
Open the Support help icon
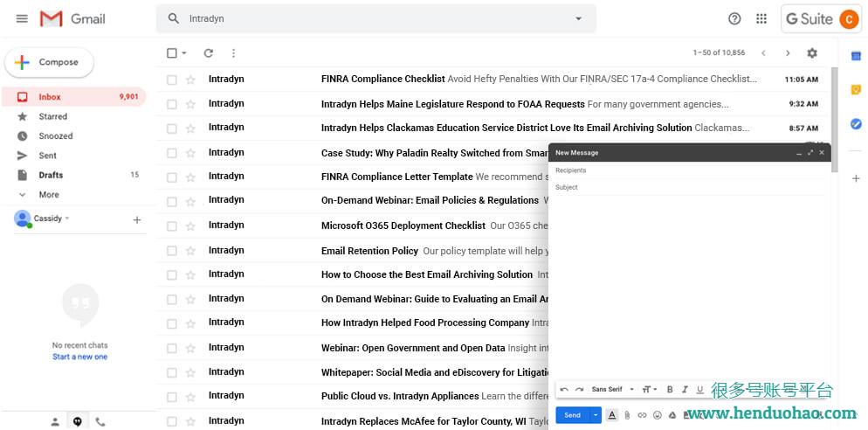point(734,19)
